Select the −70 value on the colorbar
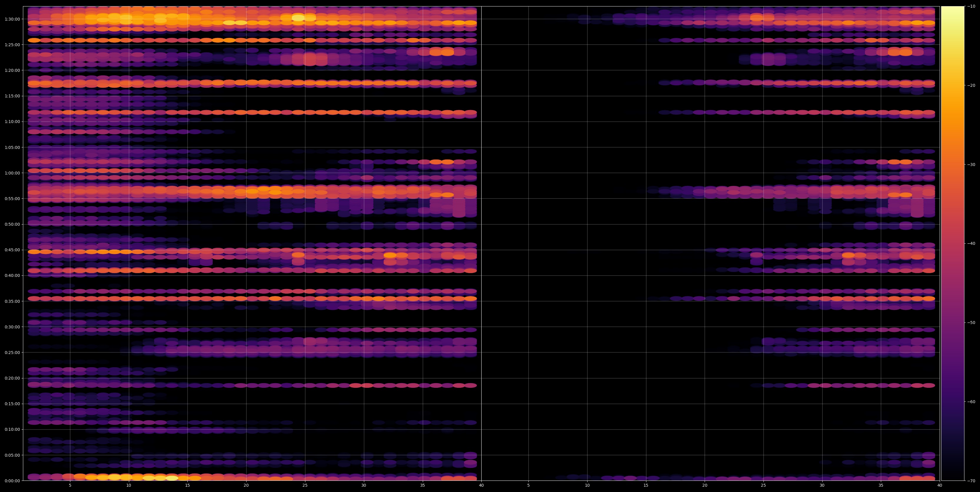This screenshot has height=492, width=980. point(971,481)
